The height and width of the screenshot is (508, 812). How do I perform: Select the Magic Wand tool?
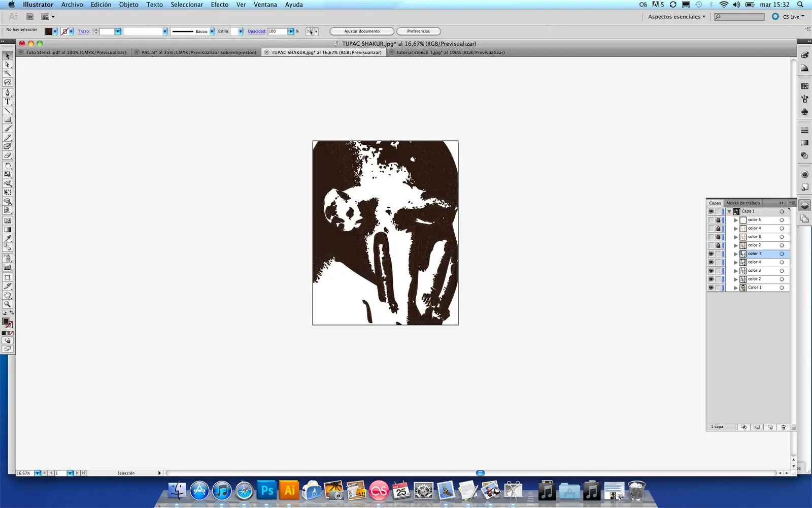[x=8, y=73]
